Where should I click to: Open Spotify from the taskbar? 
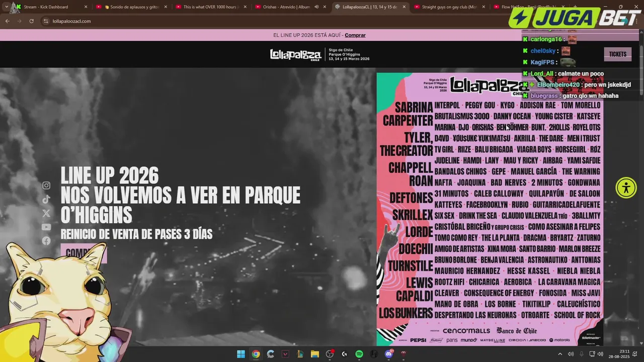click(x=359, y=354)
